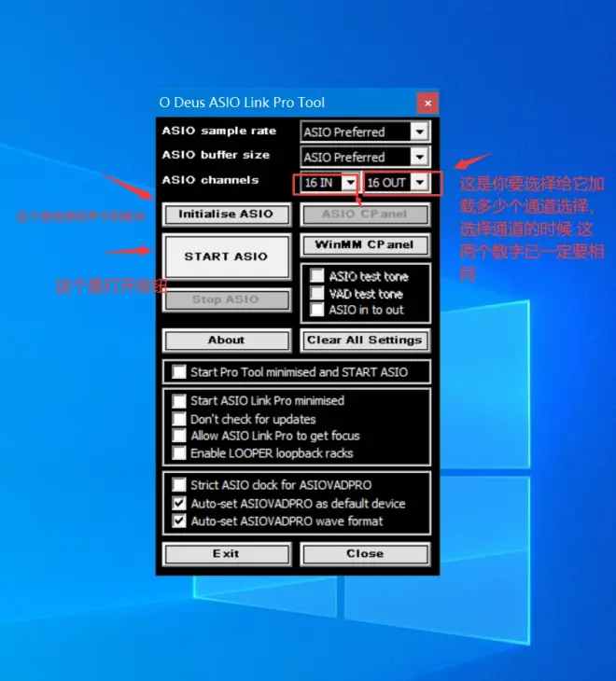
Task: Check Start Pro Tool minimised and START ASIO
Action: [179, 372]
